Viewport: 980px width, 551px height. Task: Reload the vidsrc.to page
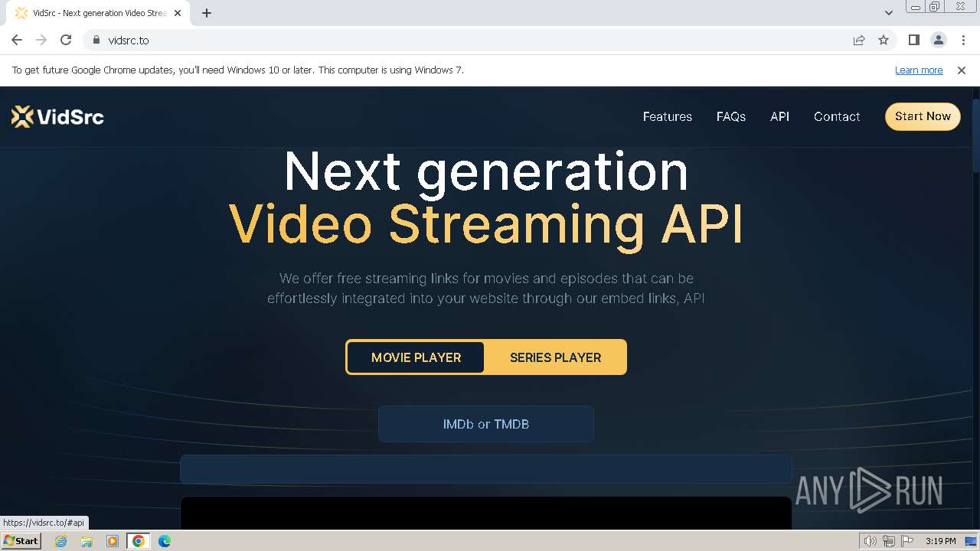pyautogui.click(x=66, y=40)
